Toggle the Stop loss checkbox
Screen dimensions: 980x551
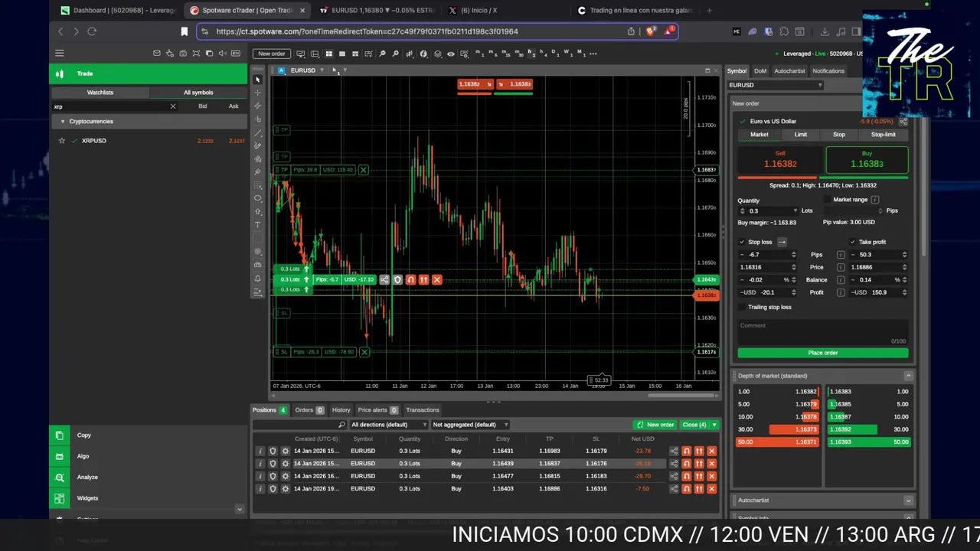click(x=742, y=242)
